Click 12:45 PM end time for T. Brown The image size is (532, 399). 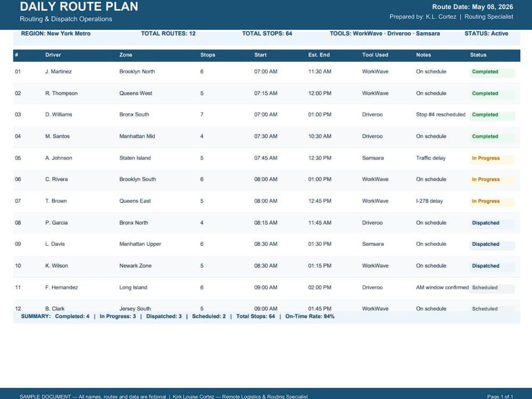[320, 201]
